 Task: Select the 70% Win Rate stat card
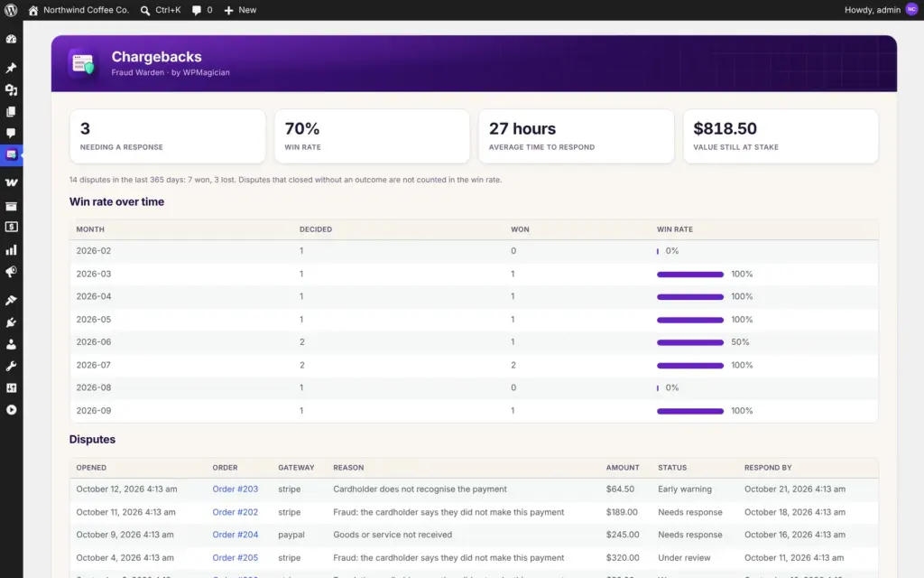[x=372, y=136]
